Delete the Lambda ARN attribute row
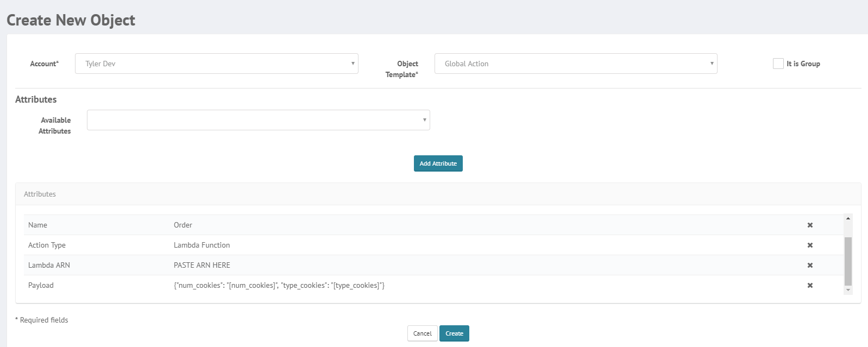Screen dimensions: 868x347 click(810, 265)
